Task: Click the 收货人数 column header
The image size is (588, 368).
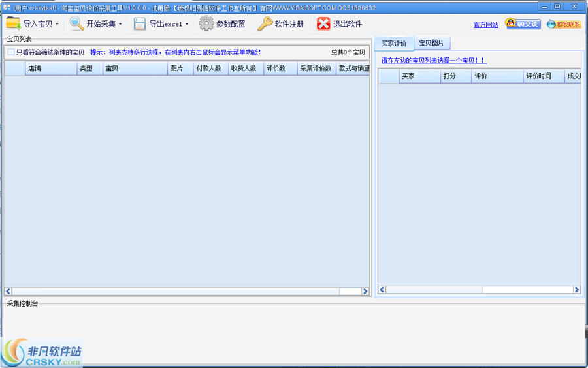Action: (x=246, y=68)
